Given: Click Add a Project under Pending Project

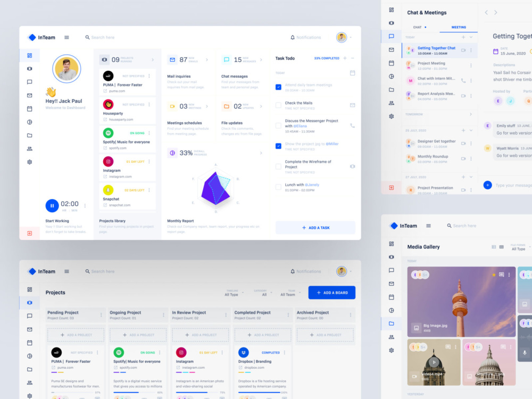Looking at the screenshot, I should 76,335.
